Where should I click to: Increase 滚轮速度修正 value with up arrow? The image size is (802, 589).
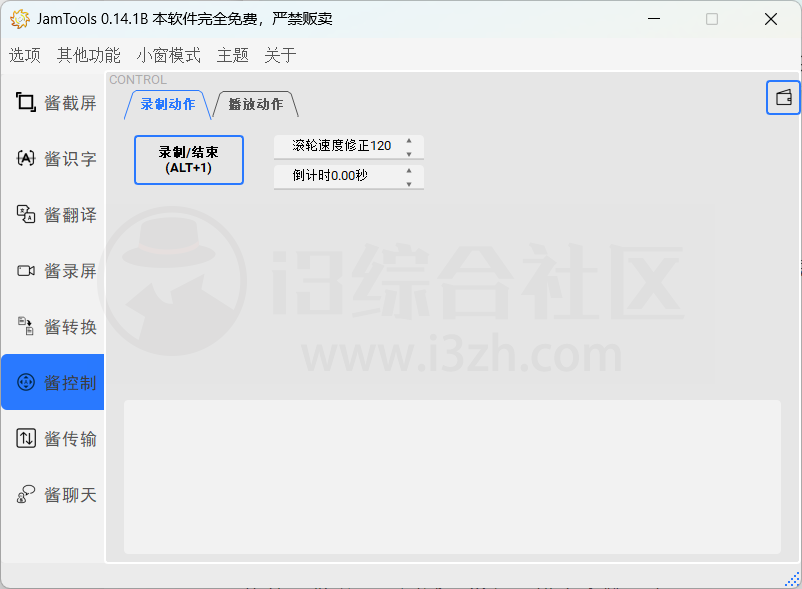[409, 141]
